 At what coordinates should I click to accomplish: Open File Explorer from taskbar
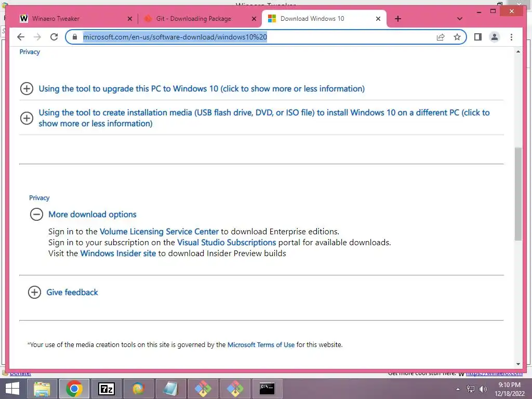click(x=42, y=389)
